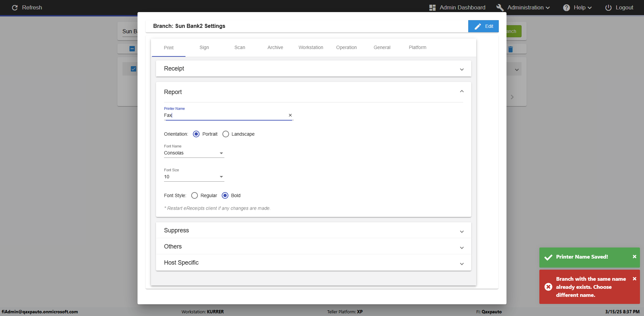Expand the Suppress section
Image resolution: width=644 pixels, height=316 pixels.
point(313,230)
